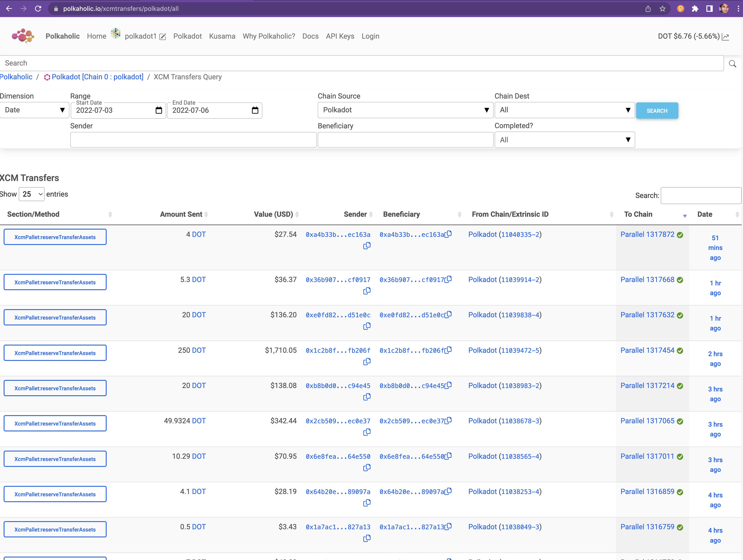The width and height of the screenshot is (743, 560).
Task: Click DOT link in 250 DOT row
Action: (x=199, y=350)
